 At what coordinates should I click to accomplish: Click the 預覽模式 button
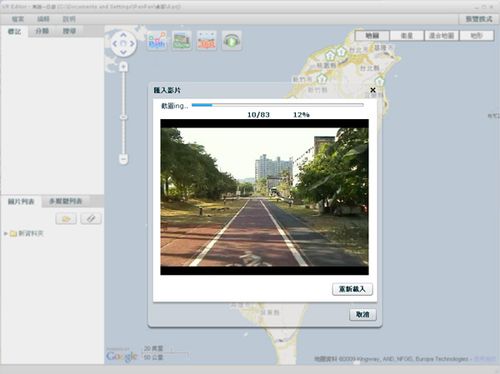(x=479, y=19)
